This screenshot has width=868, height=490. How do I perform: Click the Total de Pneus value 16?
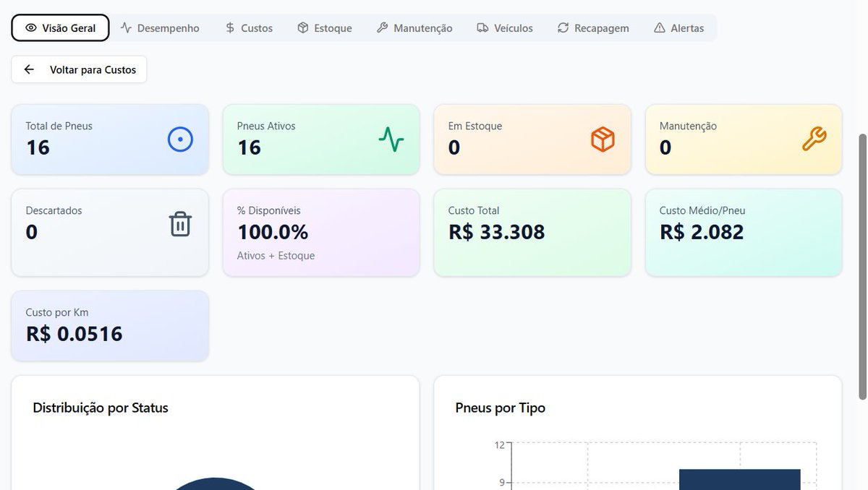[x=38, y=147]
